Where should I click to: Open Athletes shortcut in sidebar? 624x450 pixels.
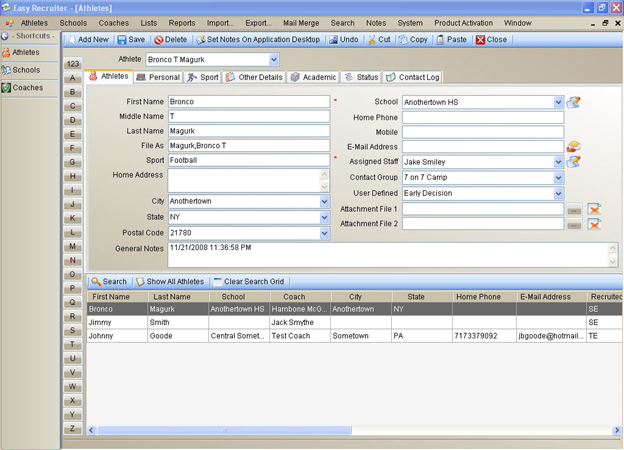click(21, 52)
